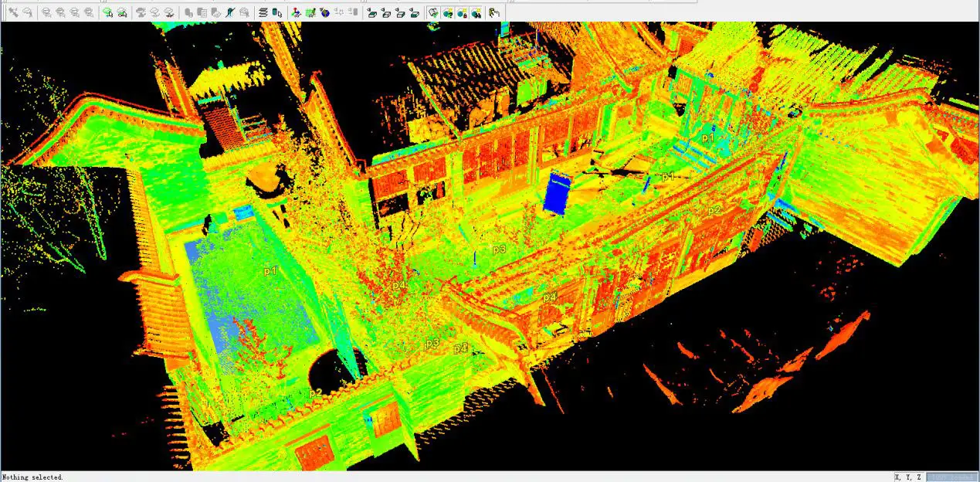Toggle the red-marked cloud visibility button

click(x=462, y=12)
